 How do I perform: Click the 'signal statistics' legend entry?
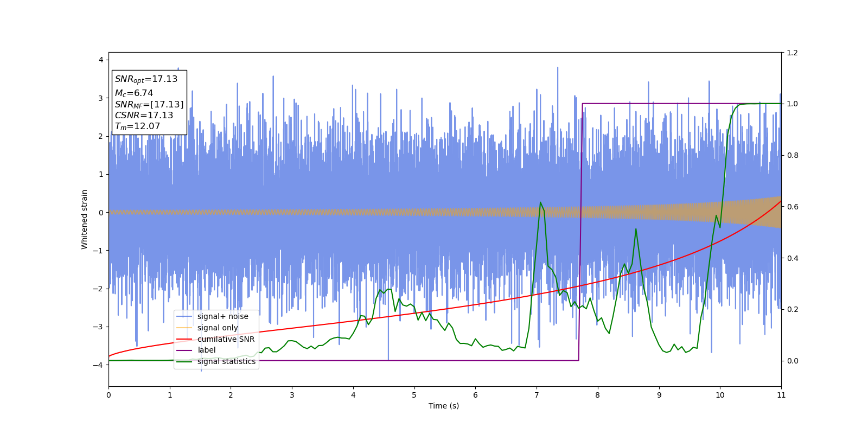(216, 361)
